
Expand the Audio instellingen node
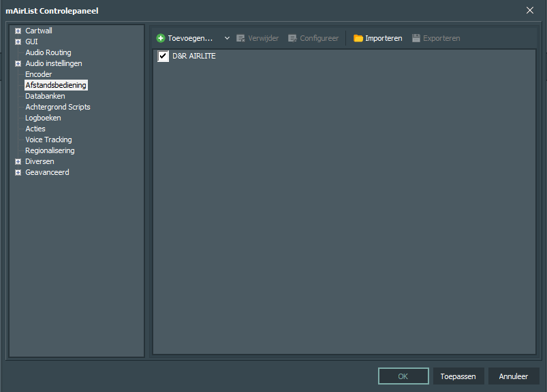18,63
